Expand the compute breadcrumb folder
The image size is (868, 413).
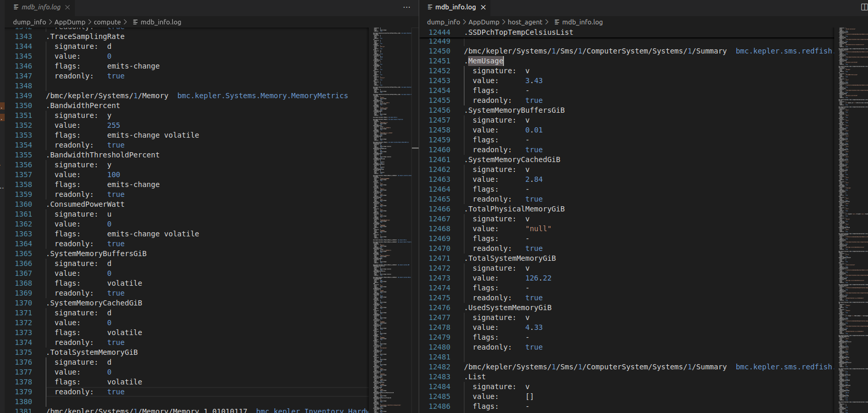[107, 22]
